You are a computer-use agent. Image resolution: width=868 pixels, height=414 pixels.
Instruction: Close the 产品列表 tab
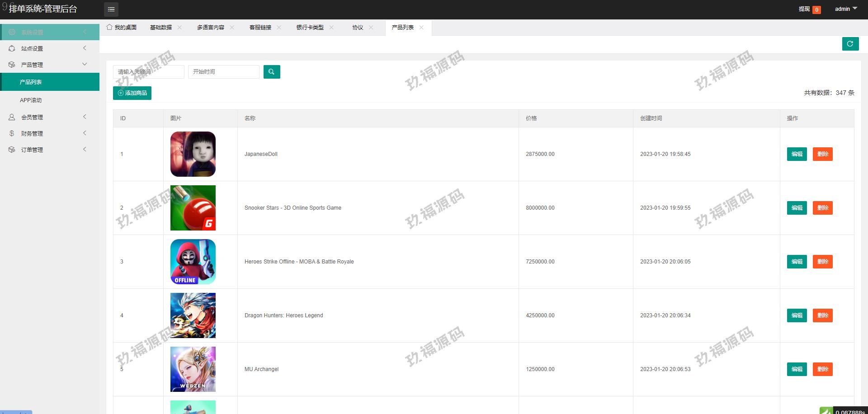[421, 28]
